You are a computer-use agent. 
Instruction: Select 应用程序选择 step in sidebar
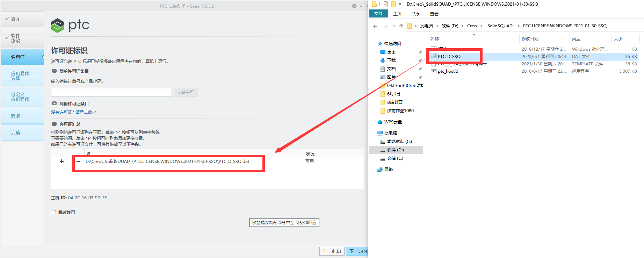(22, 76)
